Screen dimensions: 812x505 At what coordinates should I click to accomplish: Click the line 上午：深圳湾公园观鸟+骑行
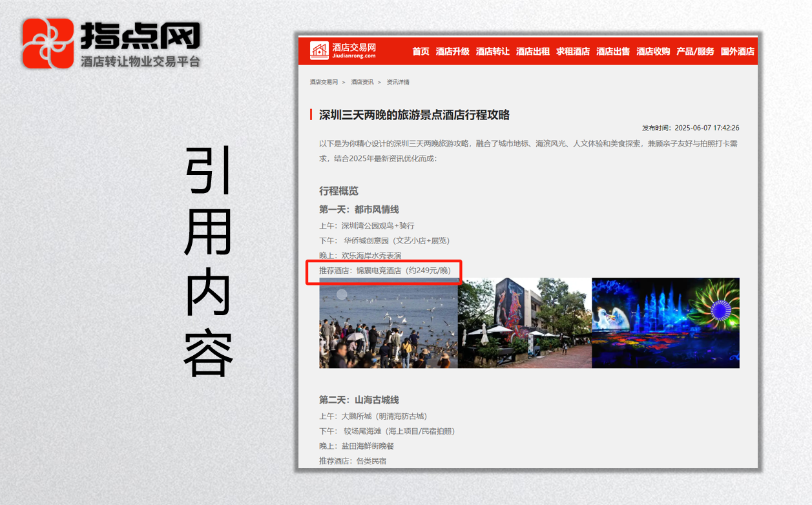point(367,225)
